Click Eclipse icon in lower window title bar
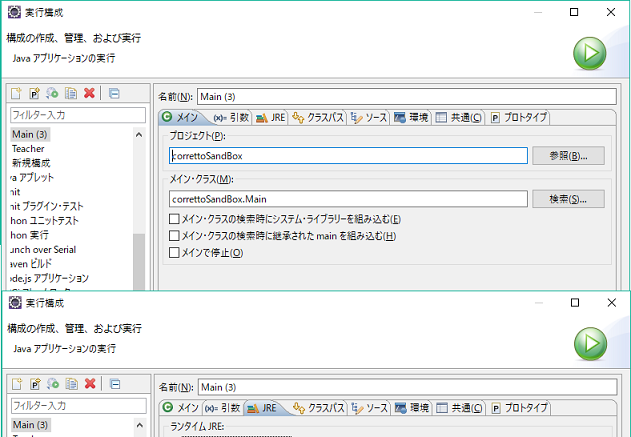Screen dimensions: 631x437 click(15, 302)
